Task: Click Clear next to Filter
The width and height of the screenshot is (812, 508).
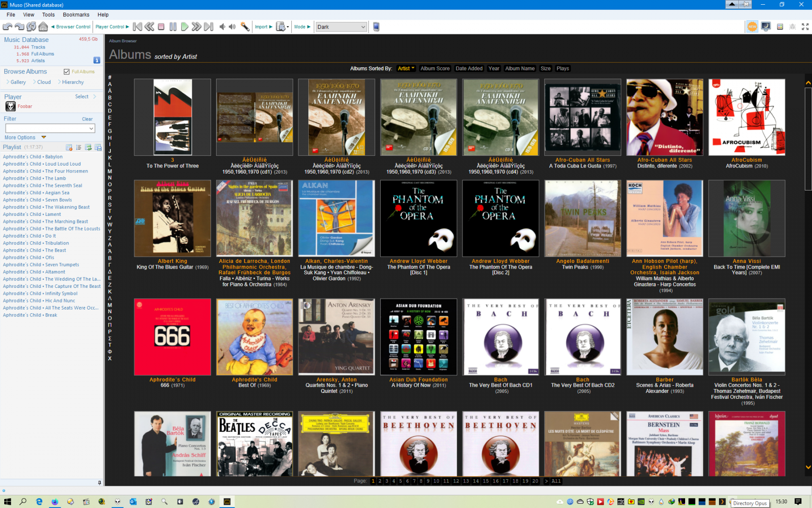Action: [x=87, y=119]
